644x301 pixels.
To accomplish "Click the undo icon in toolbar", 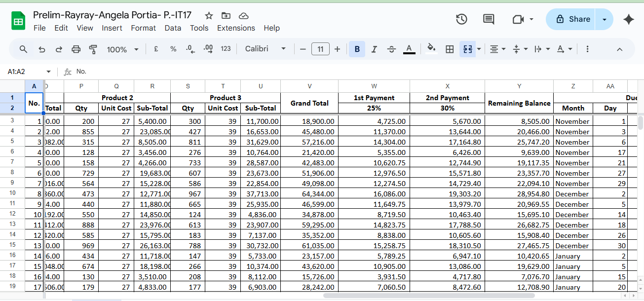I will pyautogui.click(x=42, y=49).
